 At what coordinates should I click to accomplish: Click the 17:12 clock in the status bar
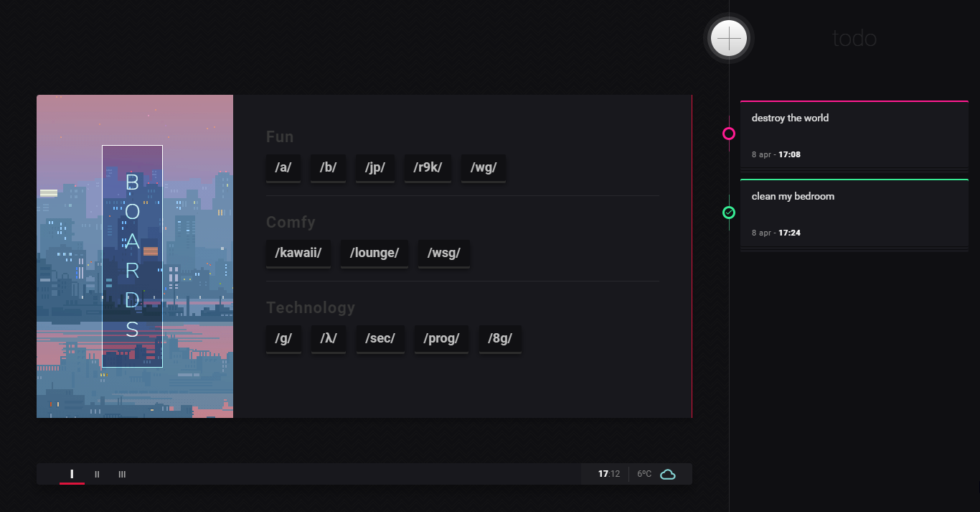pyautogui.click(x=609, y=474)
